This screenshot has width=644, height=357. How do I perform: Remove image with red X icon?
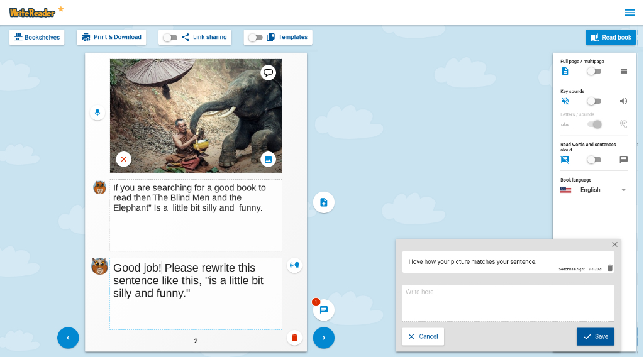click(124, 159)
